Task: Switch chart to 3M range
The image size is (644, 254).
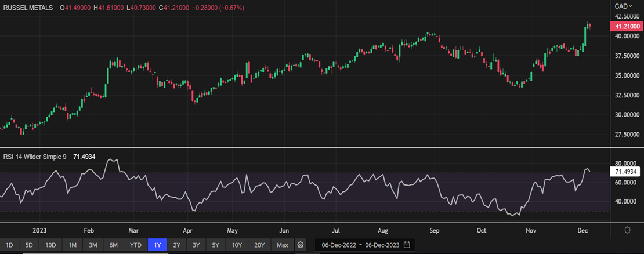Action: point(93,245)
